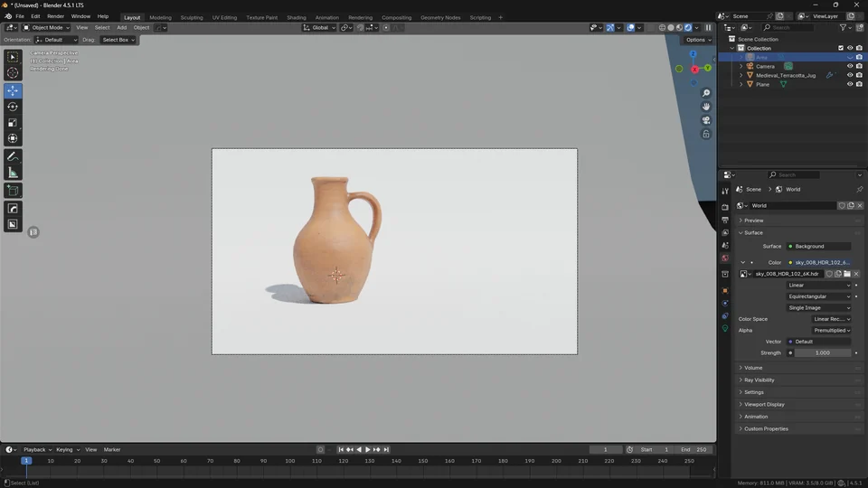Disable Camera in renders
This screenshot has width=868, height=488.
pyautogui.click(x=859, y=66)
